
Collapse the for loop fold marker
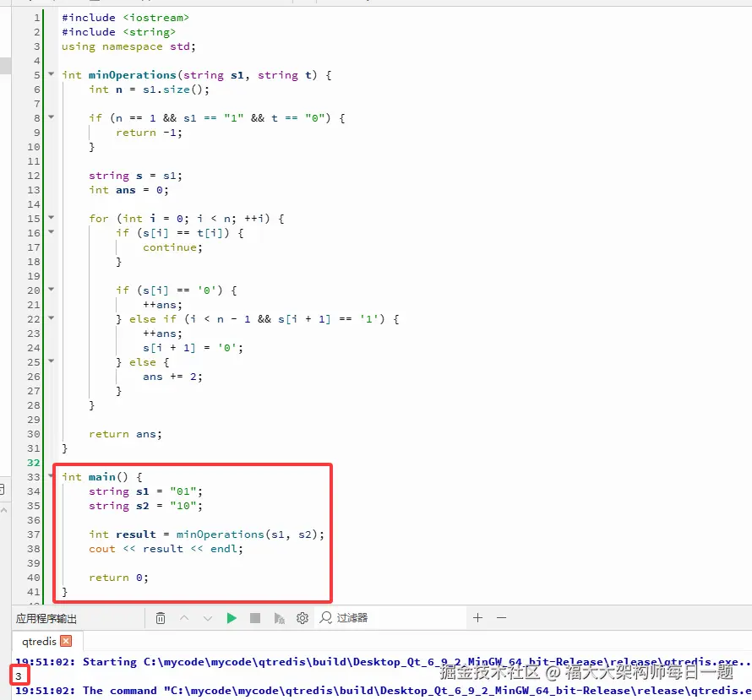point(52,218)
